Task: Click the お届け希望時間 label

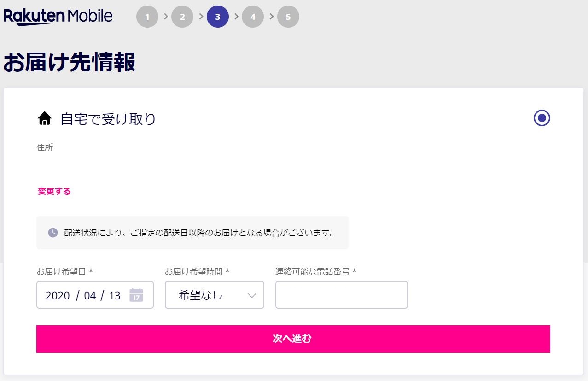Action: click(x=198, y=272)
